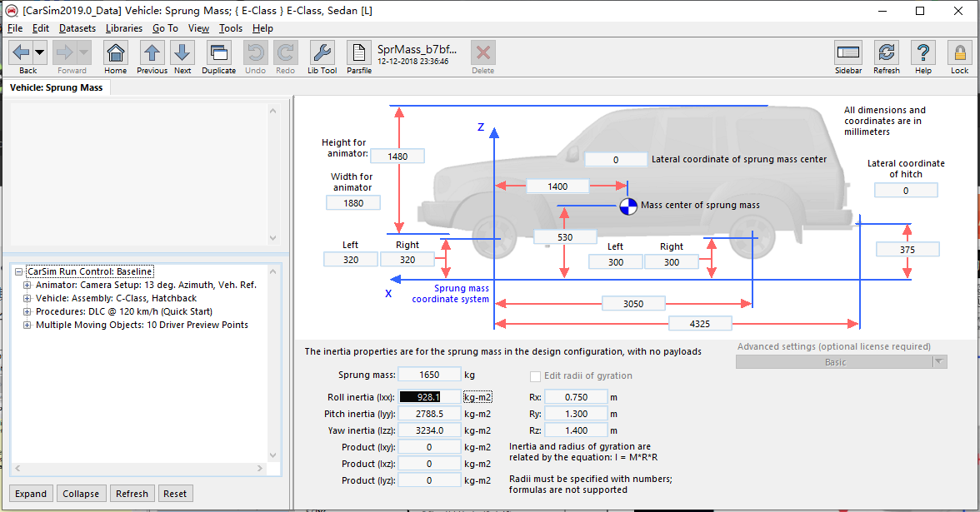Edit the hitch height field 375
This screenshot has width=980, height=512.
907,249
